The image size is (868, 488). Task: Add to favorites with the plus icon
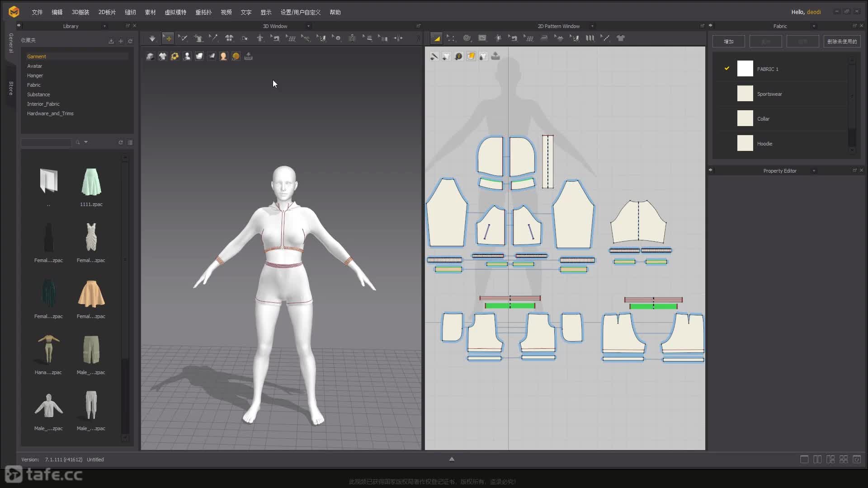[x=121, y=41]
